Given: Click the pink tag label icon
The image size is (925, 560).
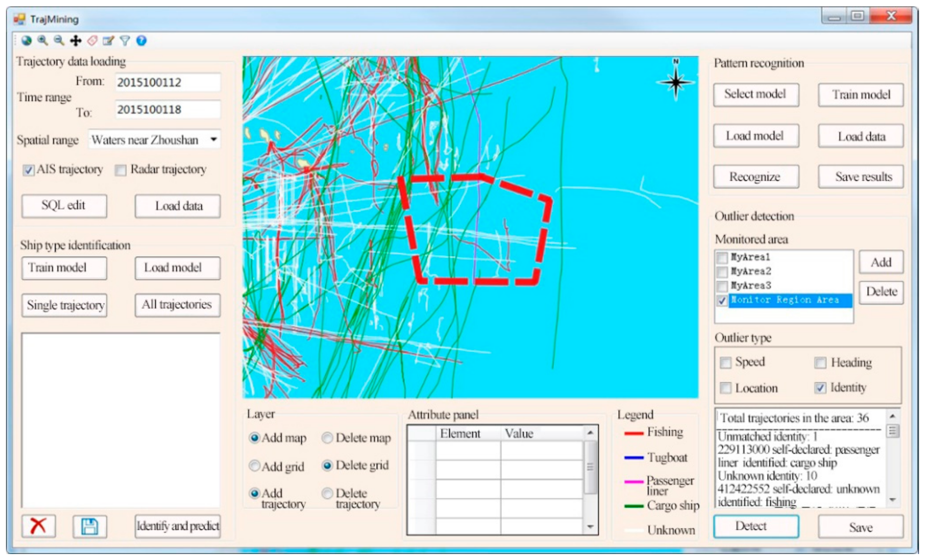Looking at the screenshot, I should [x=92, y=41].
